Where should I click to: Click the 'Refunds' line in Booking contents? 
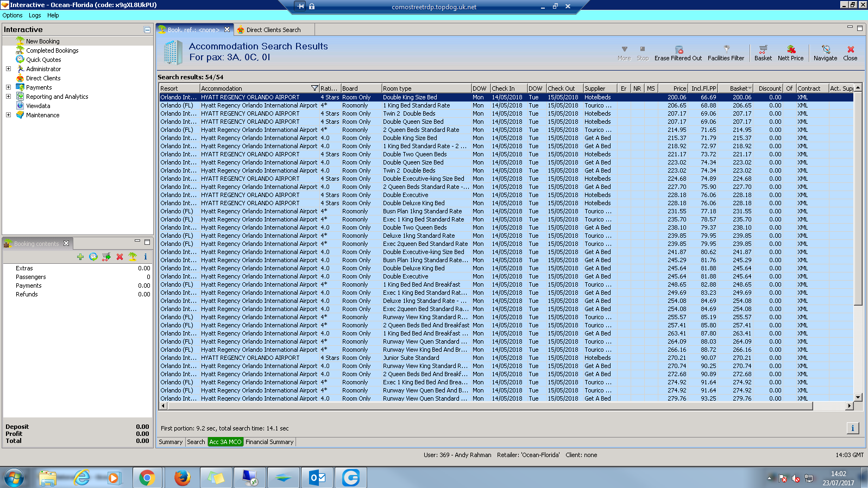[78, 294]
